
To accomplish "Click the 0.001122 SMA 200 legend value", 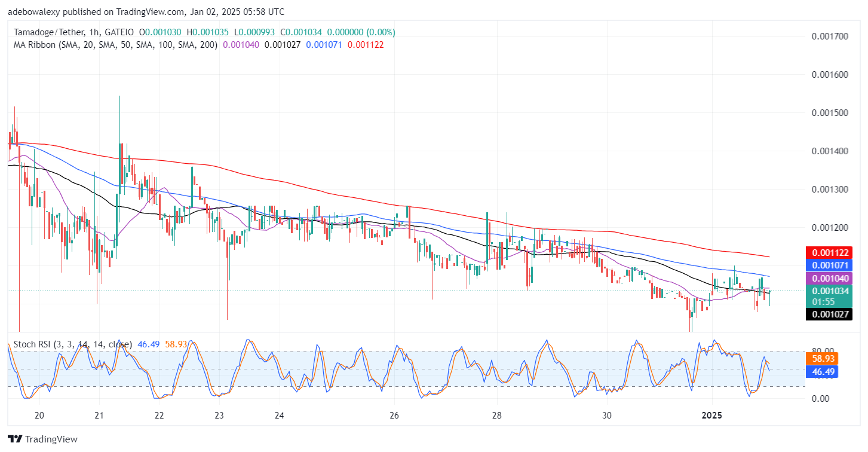I will [366, 44].
